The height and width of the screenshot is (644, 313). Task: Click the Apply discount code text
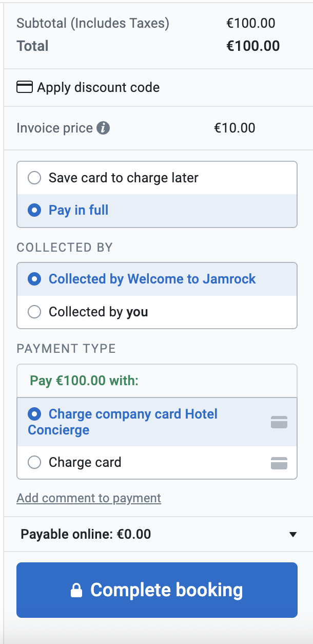point(98,87)
